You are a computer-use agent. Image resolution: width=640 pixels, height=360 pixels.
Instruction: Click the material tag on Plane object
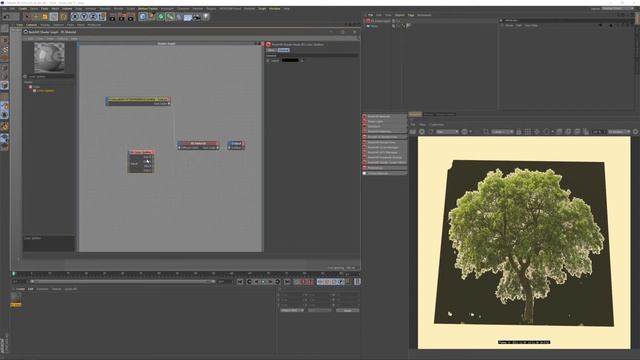408,26
